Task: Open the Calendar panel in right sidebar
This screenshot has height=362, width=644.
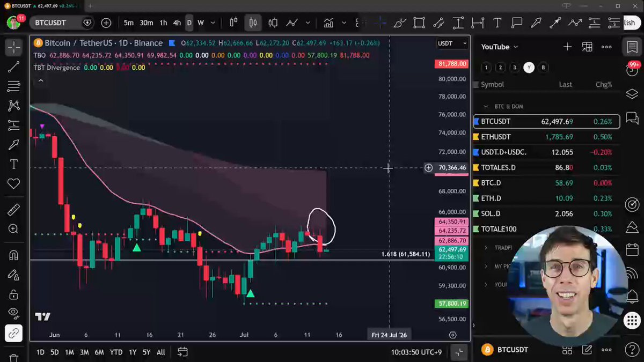Action: 632,250
